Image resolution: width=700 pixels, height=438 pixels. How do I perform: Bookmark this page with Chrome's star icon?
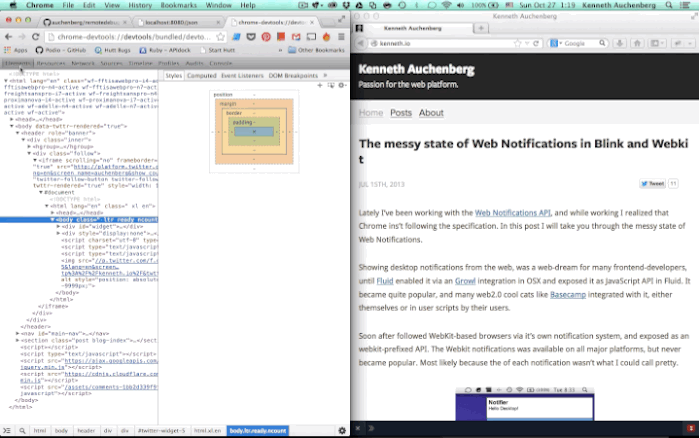pos(221,37)
